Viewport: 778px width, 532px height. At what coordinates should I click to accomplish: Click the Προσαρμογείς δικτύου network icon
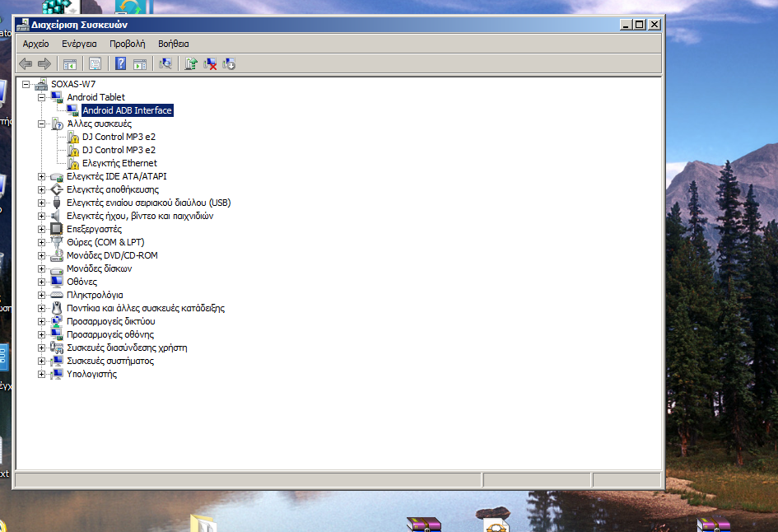point(57,321)
